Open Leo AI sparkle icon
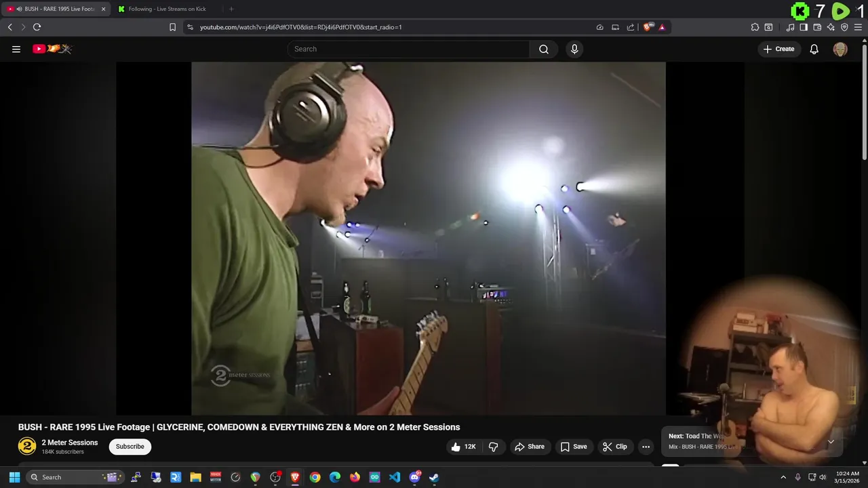Screen dimensions: 868x488 (x=831, y=27)
